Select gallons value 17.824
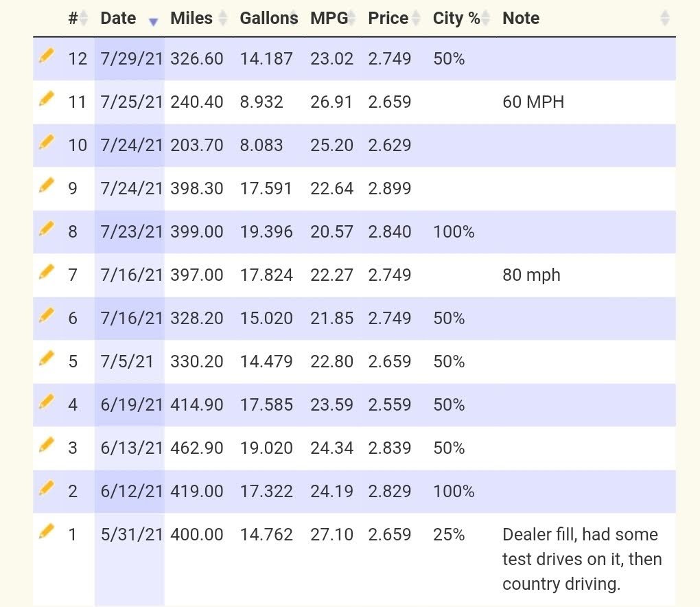This screenshot has height=607, width=700. click(x=266, y=275)
